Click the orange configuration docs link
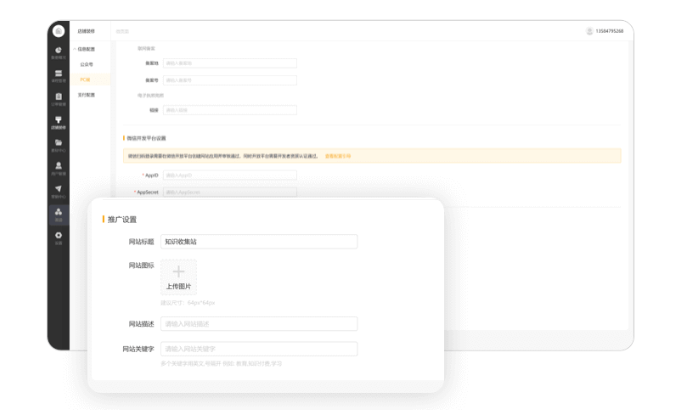Screen dimensions: 696x410 click(337, 156)
